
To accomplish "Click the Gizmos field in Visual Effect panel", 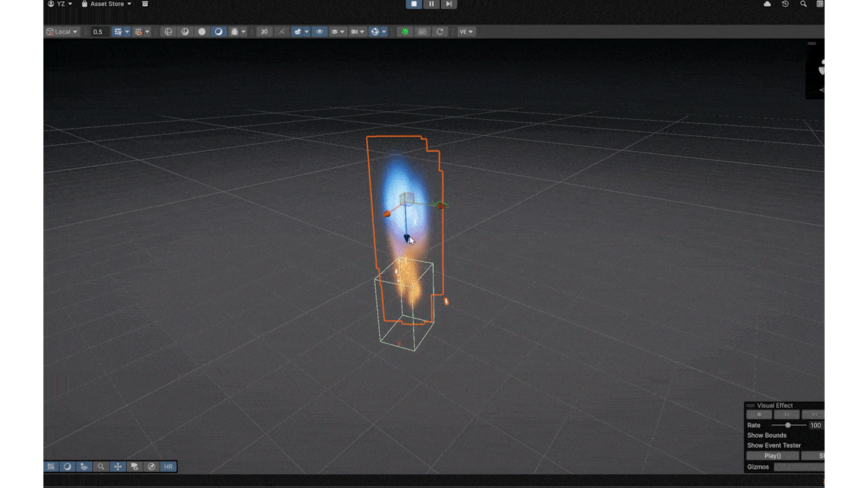I will pos(799,467).
